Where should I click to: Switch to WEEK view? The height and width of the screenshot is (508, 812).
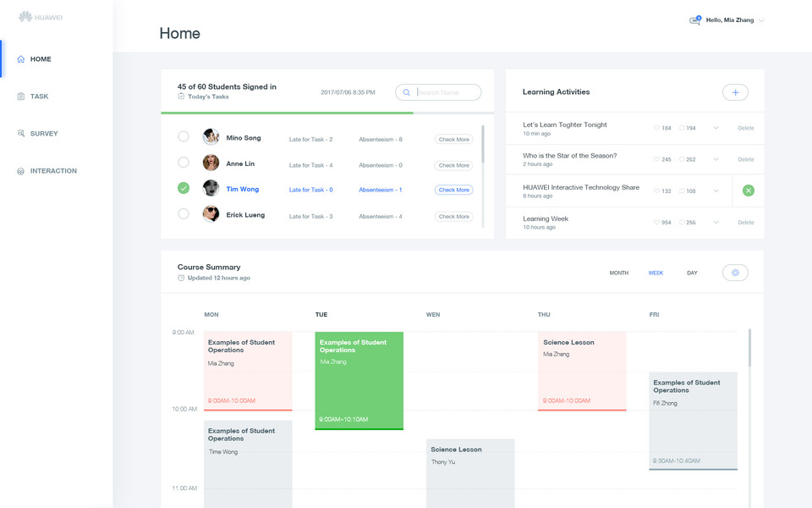pyautogui.click(x=656, y=273)
